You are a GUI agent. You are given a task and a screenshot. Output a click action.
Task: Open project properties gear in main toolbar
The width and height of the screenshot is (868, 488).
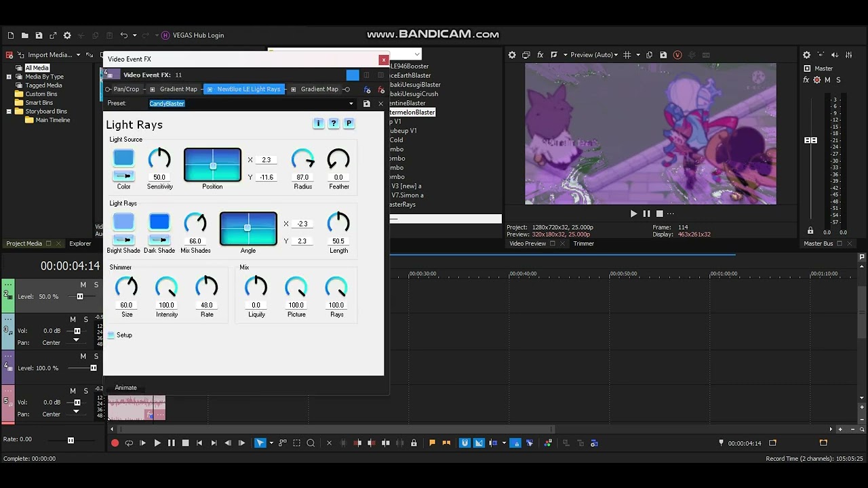click(x=67, y=35)
